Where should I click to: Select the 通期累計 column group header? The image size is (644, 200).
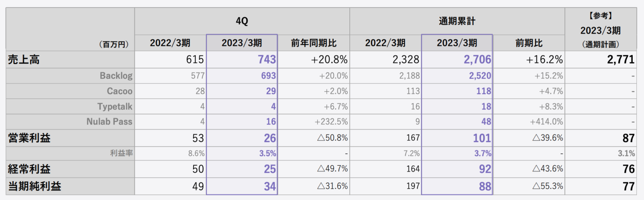tap(457, 21)
